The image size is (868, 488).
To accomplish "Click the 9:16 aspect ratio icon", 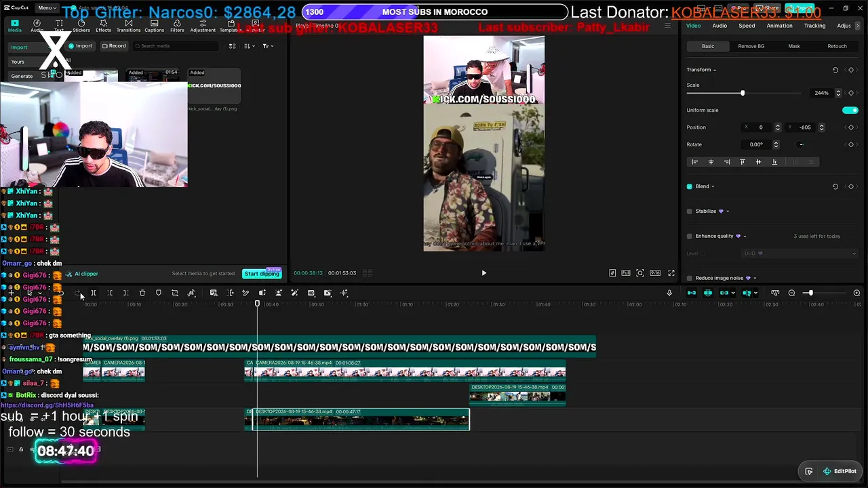I will [655, 273].
